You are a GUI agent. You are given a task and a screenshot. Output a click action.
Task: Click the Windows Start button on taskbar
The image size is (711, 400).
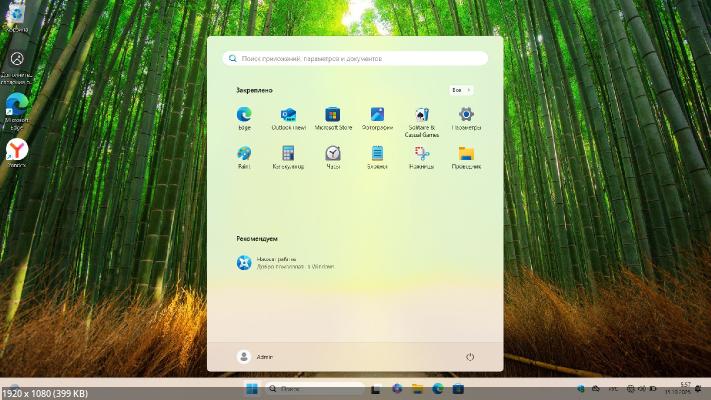pos(251,388)
